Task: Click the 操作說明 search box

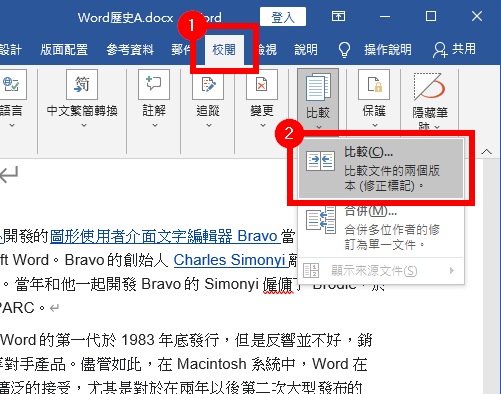Action: click(388, 50)
